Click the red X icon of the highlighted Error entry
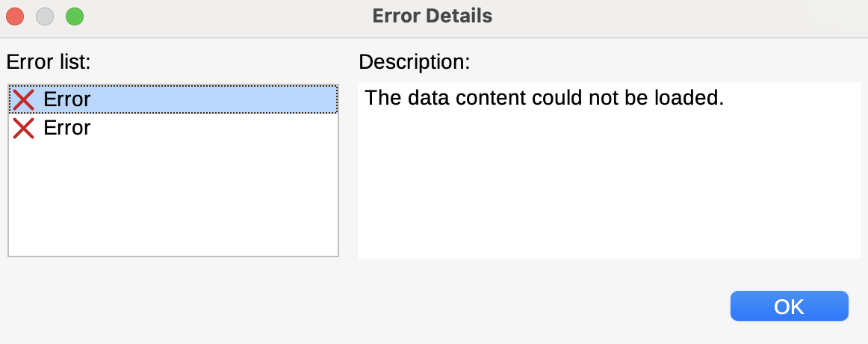 coord(23,99)
